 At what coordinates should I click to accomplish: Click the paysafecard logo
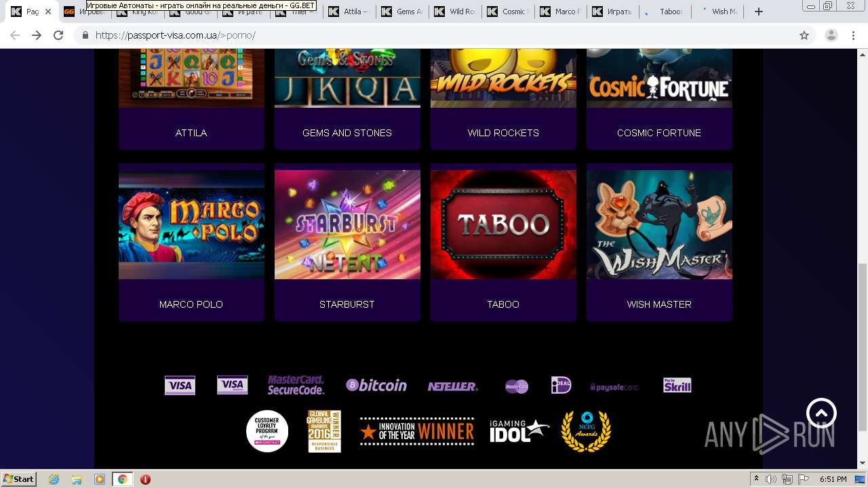click(614, 387)
